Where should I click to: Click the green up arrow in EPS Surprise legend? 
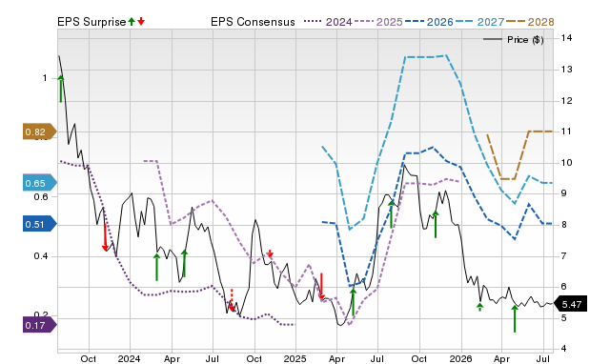132,22
